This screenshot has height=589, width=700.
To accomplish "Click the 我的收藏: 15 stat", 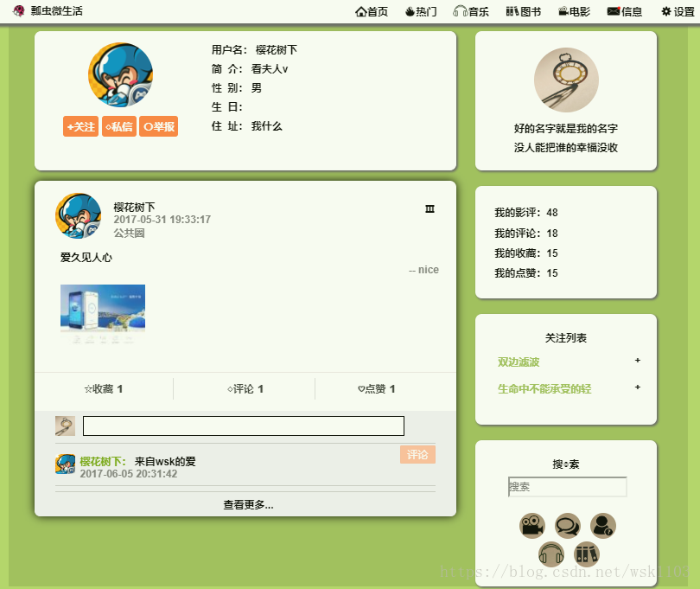I will [526, 253].
